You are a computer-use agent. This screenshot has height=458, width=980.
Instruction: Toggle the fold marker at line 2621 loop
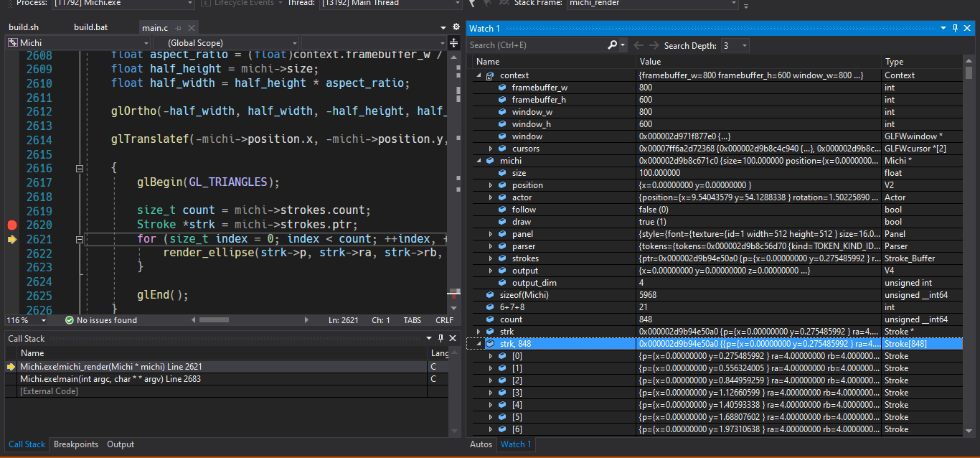pos(80,239)
